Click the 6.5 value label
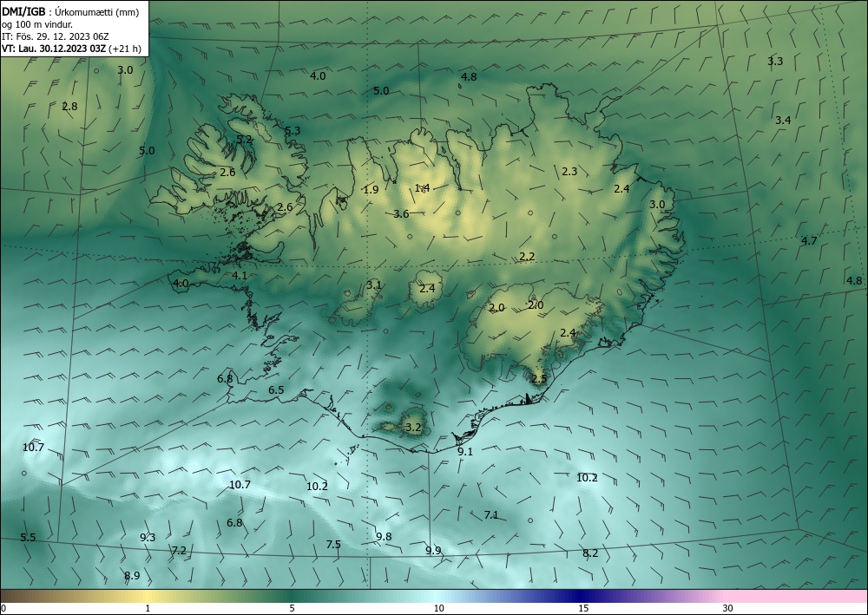 [276, 390]
